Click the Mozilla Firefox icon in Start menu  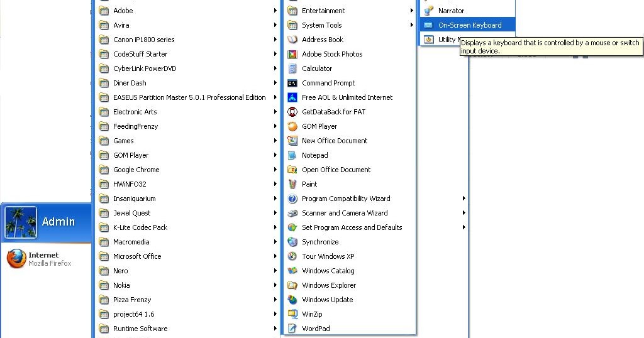(16, 259)
